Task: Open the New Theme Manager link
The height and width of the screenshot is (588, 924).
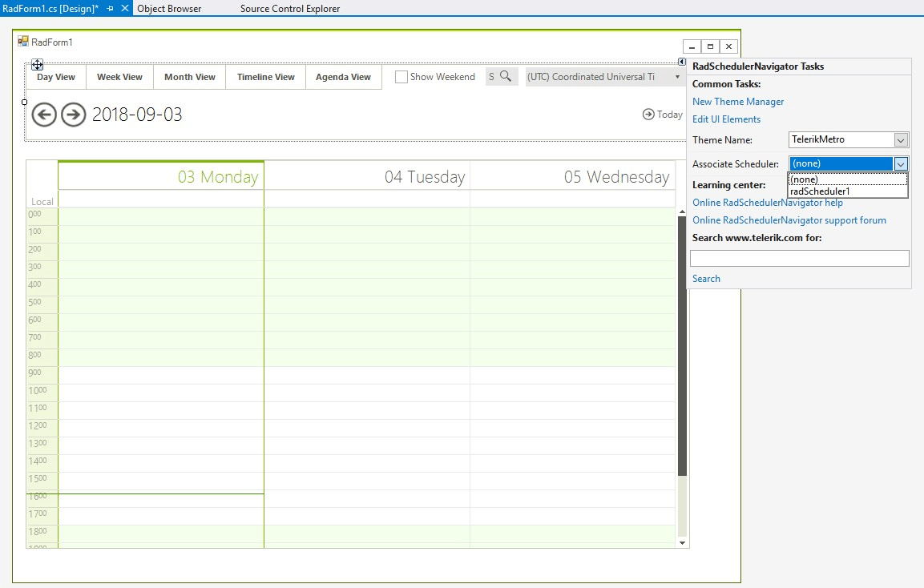Action: (737, 102)
